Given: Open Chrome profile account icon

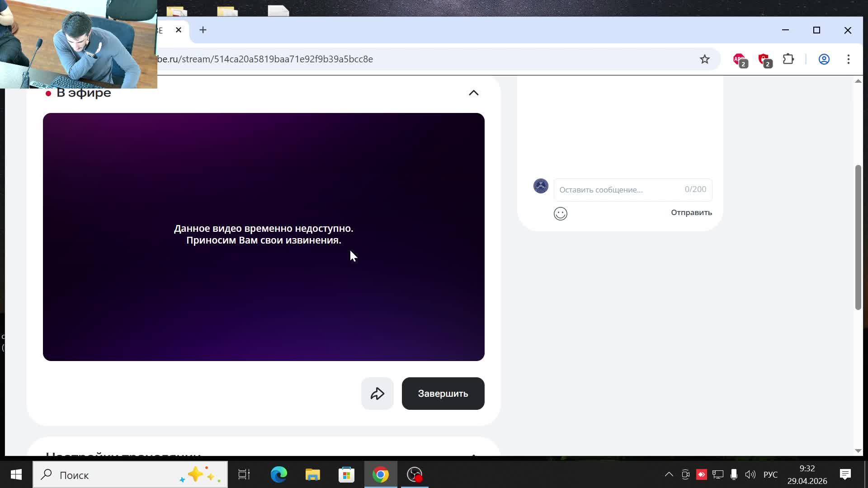Looking at the screenshot, I should [824, 59].
